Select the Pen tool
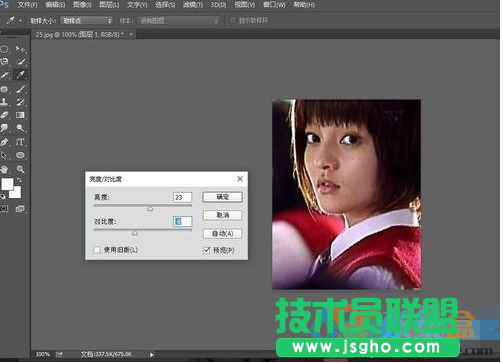Viewport: 503px width, 363px height. 4,142
